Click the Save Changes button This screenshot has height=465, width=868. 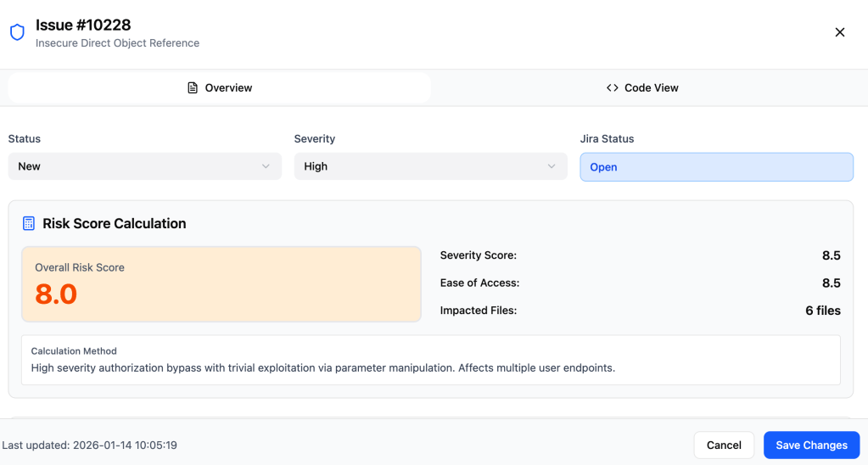tap(811, 445)
